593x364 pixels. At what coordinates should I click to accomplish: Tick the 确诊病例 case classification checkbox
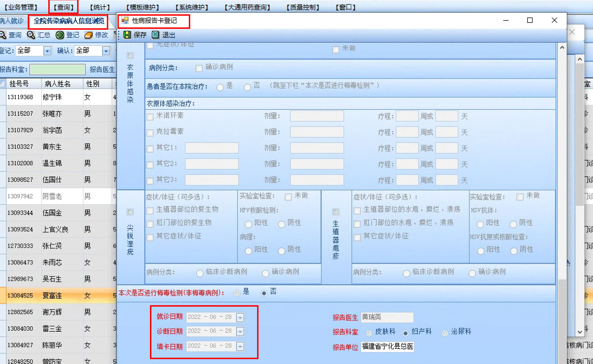pos(199,68)
